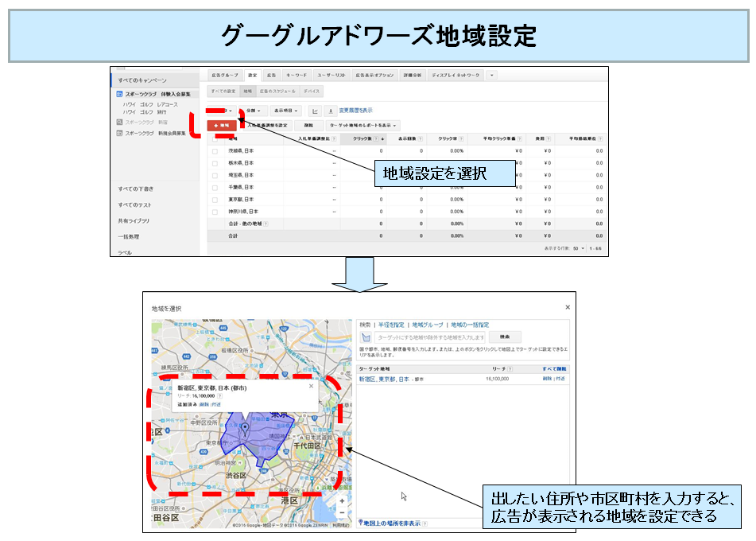Click the location pin marker on Shinjuku
The height and width of the screenshot is (541, 756).
click(245, 428)
